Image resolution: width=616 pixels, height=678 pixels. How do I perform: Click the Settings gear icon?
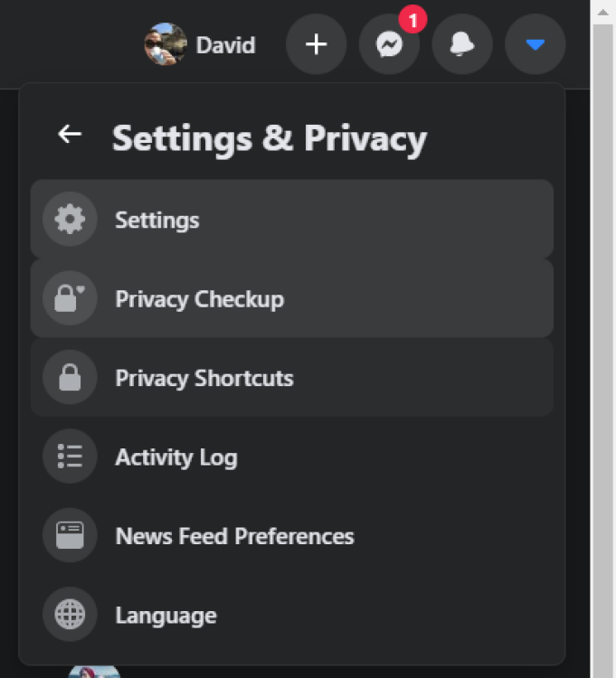pos(70,220)
